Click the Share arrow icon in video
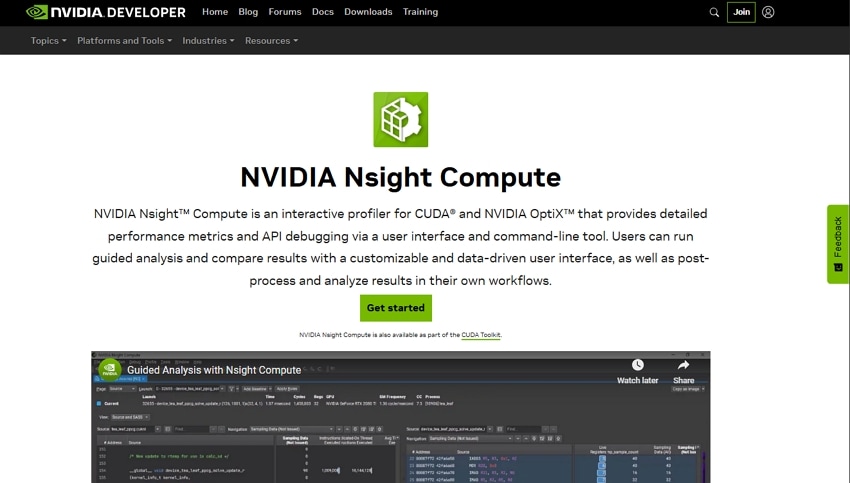This screenshot has height=483, width=850. click(683, 365)
